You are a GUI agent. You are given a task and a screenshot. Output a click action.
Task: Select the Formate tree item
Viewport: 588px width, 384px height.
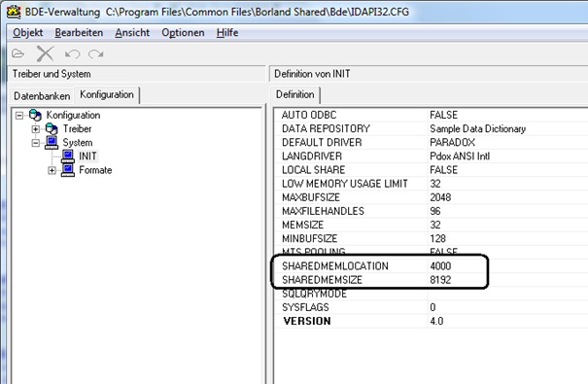95,170
